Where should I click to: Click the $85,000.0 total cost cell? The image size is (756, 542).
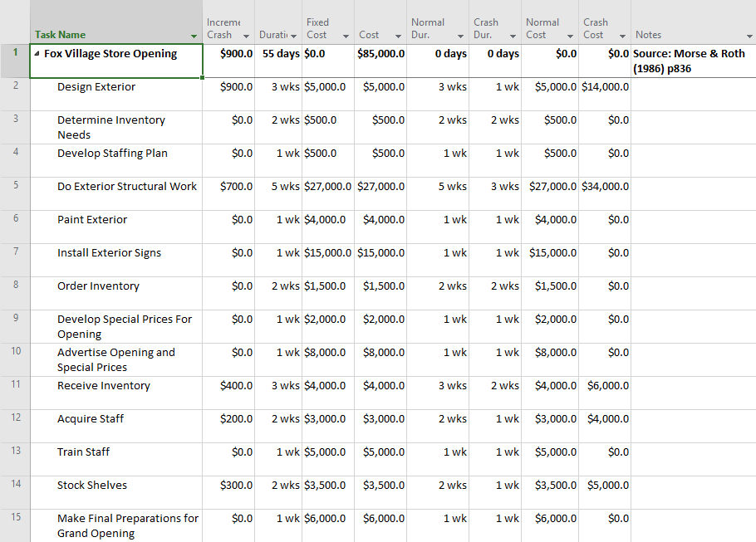tap(380, 61)
